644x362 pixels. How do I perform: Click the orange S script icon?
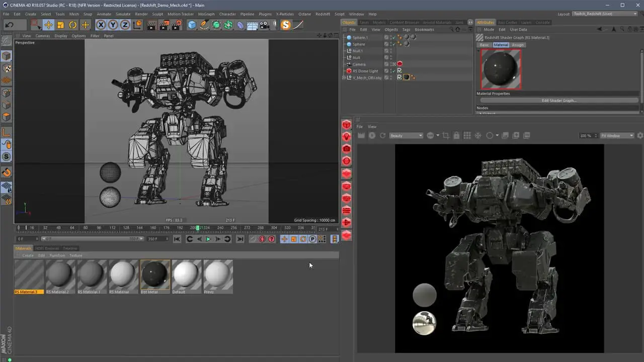[x=286, y=25]
